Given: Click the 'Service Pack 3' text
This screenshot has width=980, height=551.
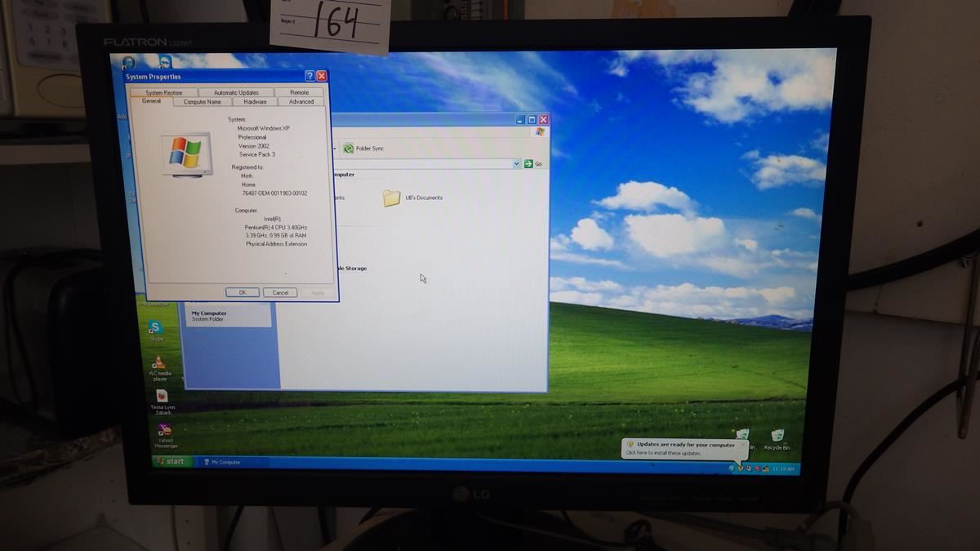Looking at the screenshot, I should [256, 154].
